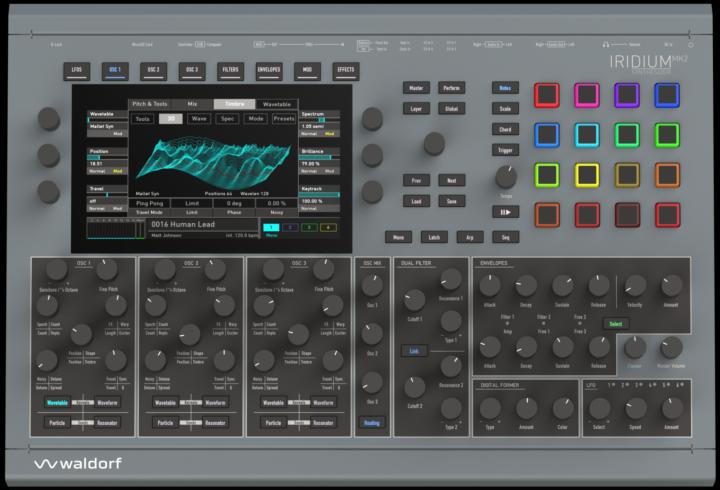The image size is (720, 490).
Task: Click the Save button
Action: click(451, 201)
